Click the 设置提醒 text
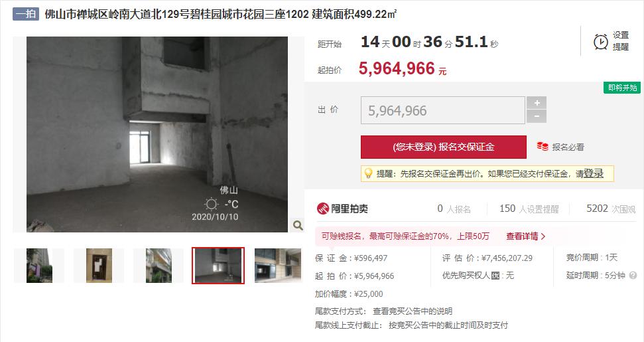 [621, 41]
